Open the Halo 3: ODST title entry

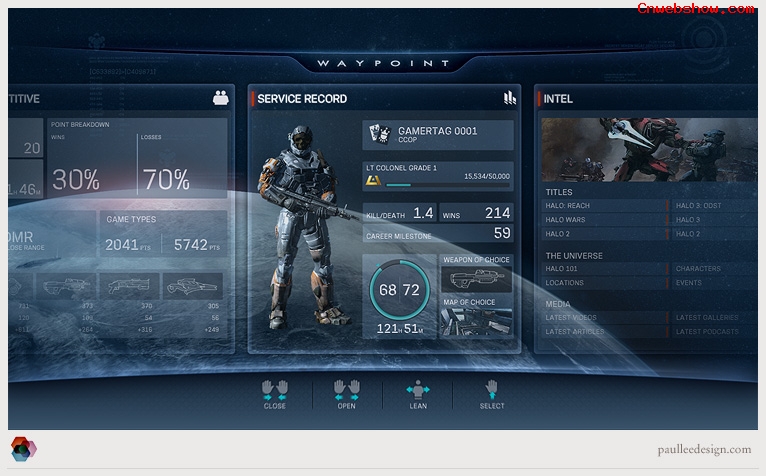[715, 206]
